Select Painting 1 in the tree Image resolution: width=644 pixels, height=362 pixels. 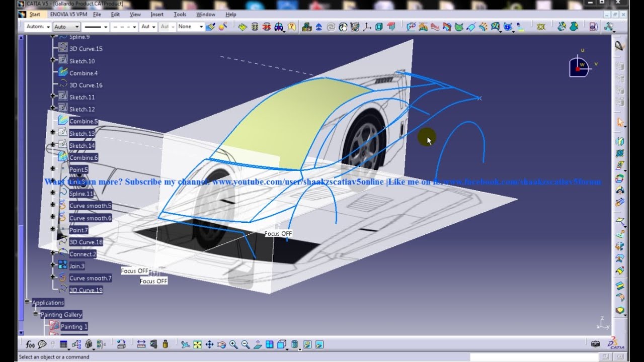click(x=74, y=326)
